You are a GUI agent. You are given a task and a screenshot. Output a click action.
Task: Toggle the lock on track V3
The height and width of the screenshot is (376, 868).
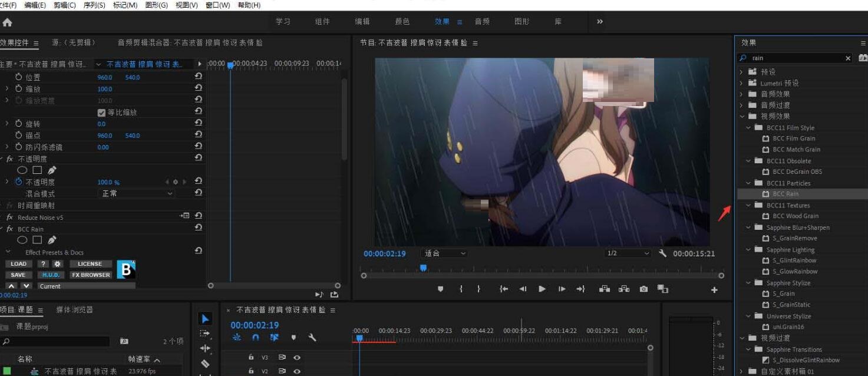tap(251, 357)
